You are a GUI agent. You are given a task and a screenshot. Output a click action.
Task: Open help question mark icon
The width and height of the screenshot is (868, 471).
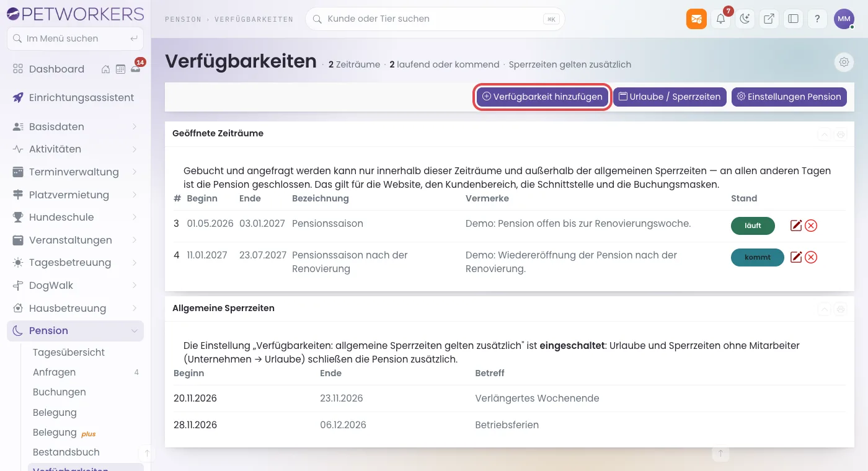817,19
